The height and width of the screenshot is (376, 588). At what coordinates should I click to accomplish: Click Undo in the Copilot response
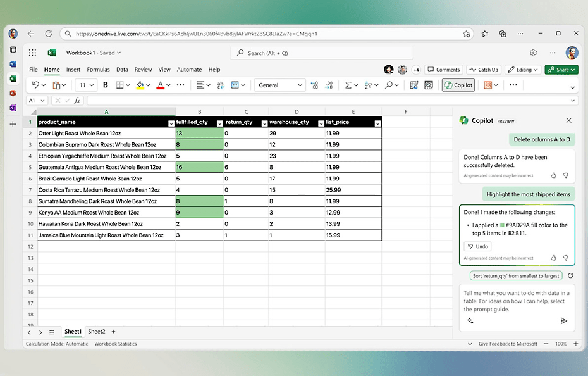(x=477, y=246)
